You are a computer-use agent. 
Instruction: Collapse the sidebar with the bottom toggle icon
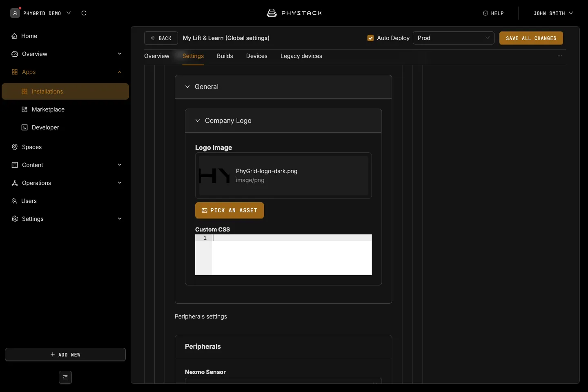[65, 377]
